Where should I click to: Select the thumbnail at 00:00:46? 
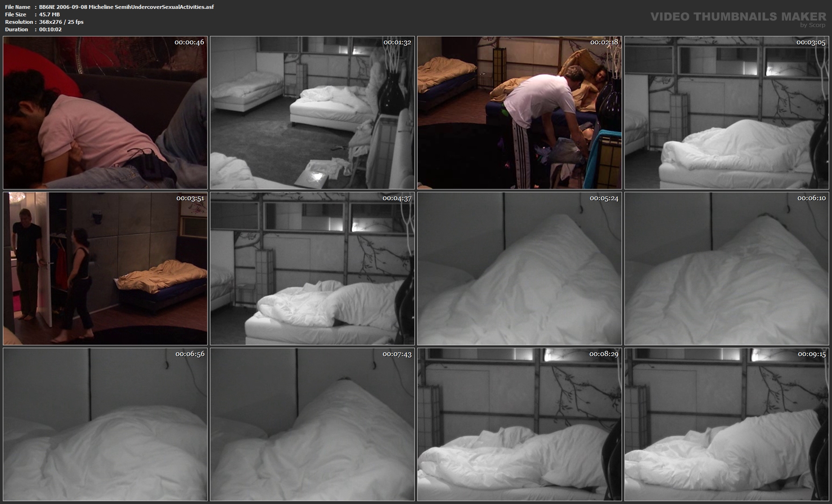pos(105,112)
